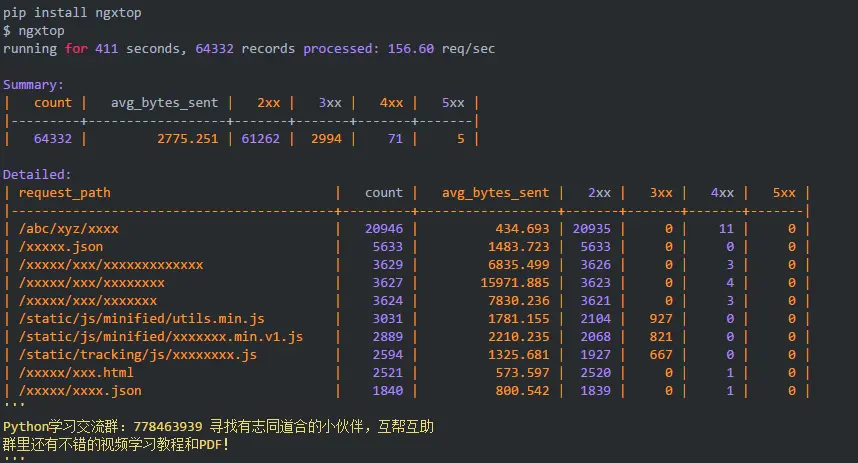Viewport: 858px width, 463px height.
Task: Click count value '1840'
Action: coord(388,391)
